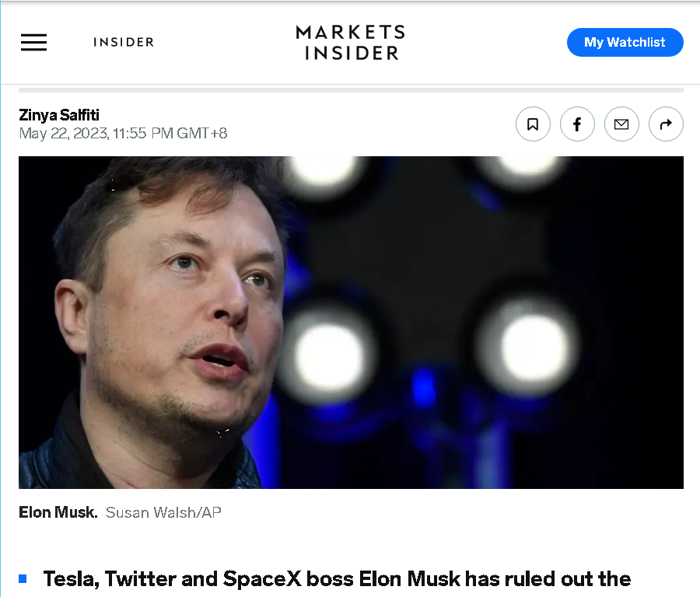The image size is (700, 597).
Task: View author Zinya Salfiti's profile
Action: point(59,115)
